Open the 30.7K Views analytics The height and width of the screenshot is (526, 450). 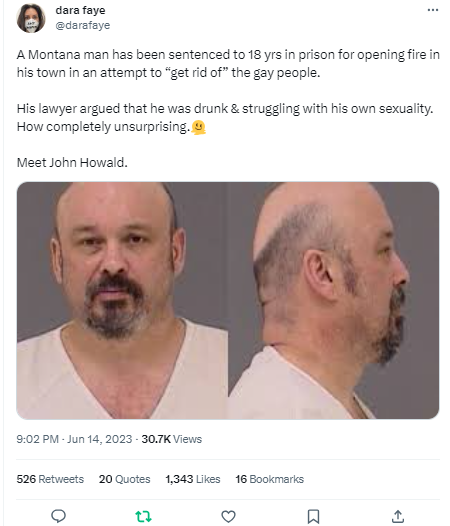(x=171, y=439)
